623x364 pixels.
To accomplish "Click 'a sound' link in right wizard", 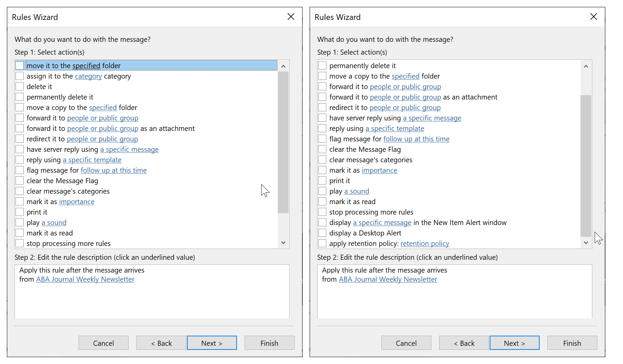I will 357,191.
